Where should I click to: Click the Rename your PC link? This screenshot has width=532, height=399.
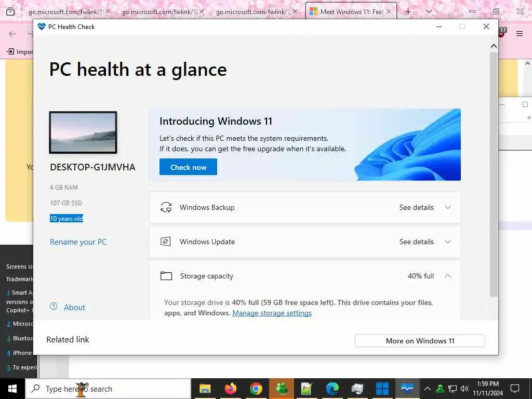(x=78, y=242)
